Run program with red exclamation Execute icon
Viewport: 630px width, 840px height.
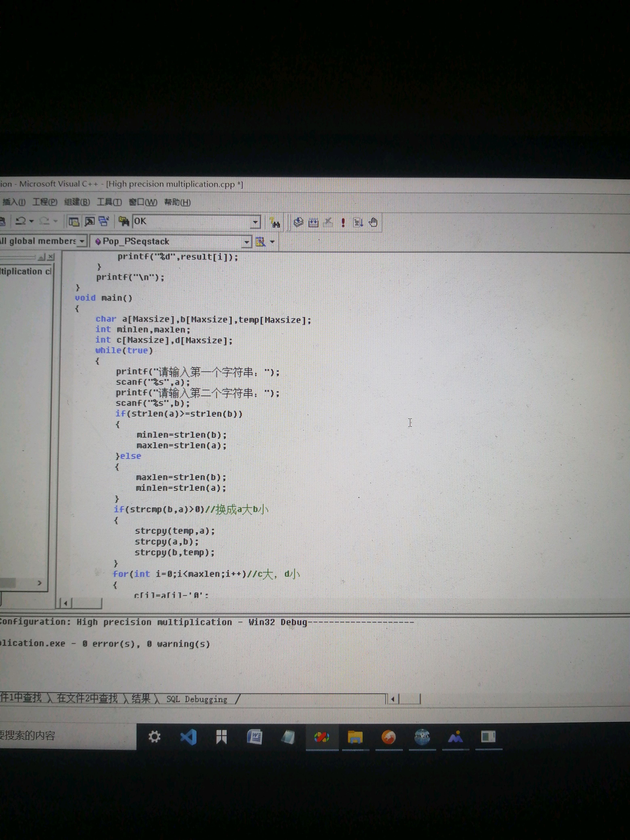tap(343, 223)
